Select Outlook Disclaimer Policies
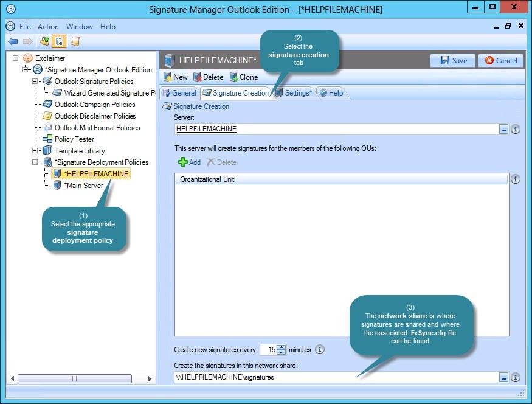532x404 pixels. click(95, 116)
